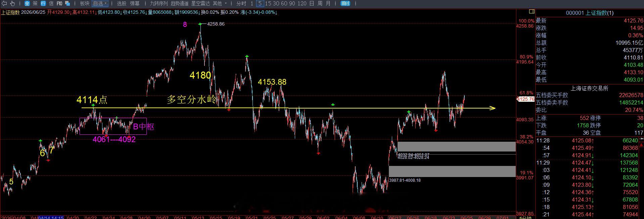Click the 4258.86 peak price label
Image resolution: width=644 pixels, height=219 pixels.
[216, 24]
